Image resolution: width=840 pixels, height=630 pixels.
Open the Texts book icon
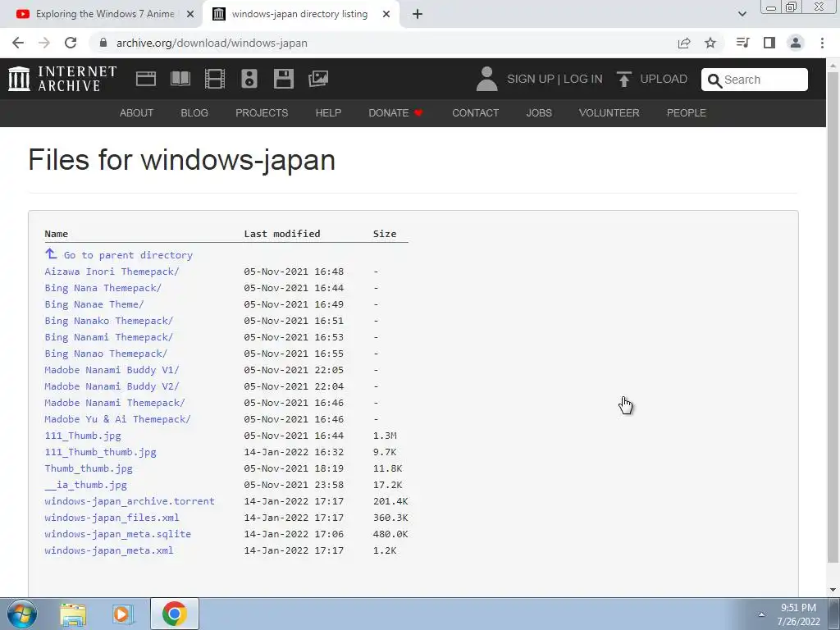pyautogui.click(x=180, y=79)
